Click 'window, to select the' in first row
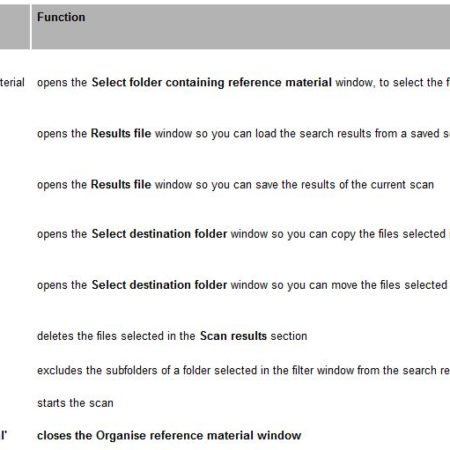The height and width of the screenshot is (450, 450). (389, 82)
